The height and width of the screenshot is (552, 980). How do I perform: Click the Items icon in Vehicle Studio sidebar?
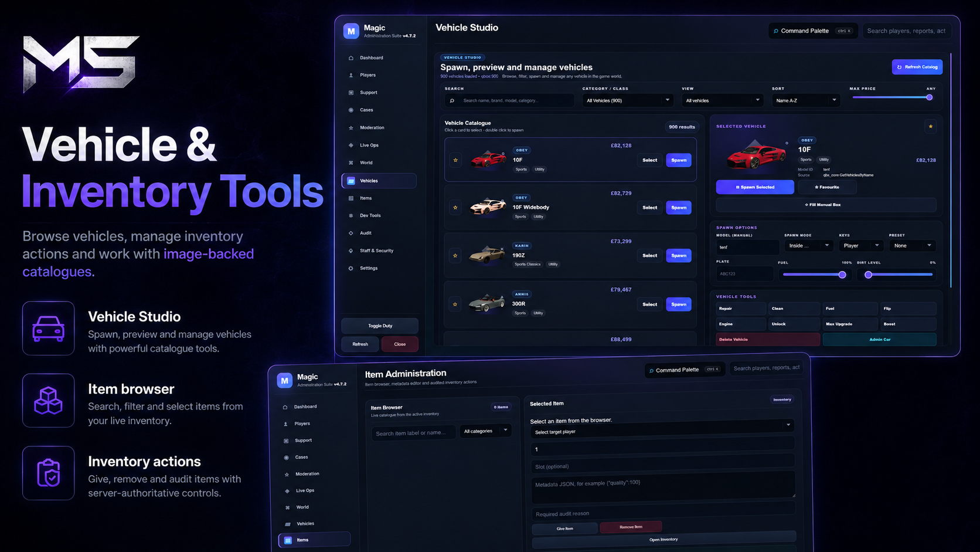tap(351, 198)
